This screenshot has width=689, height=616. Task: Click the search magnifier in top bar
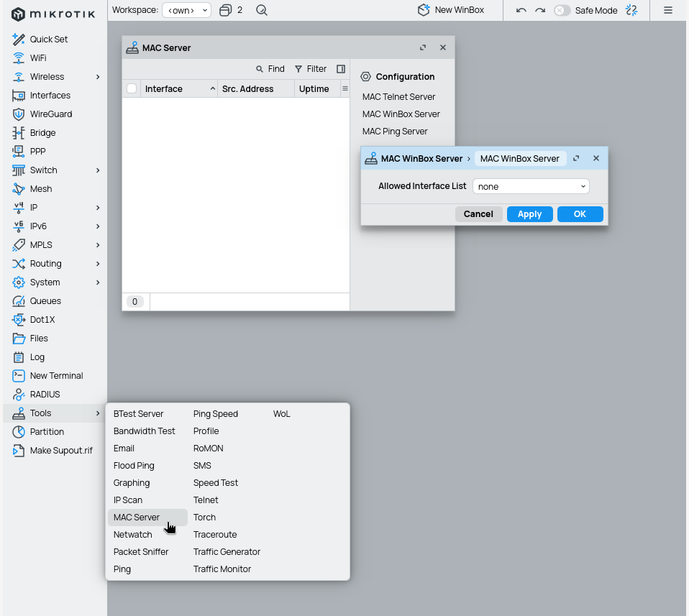(262, 10)
